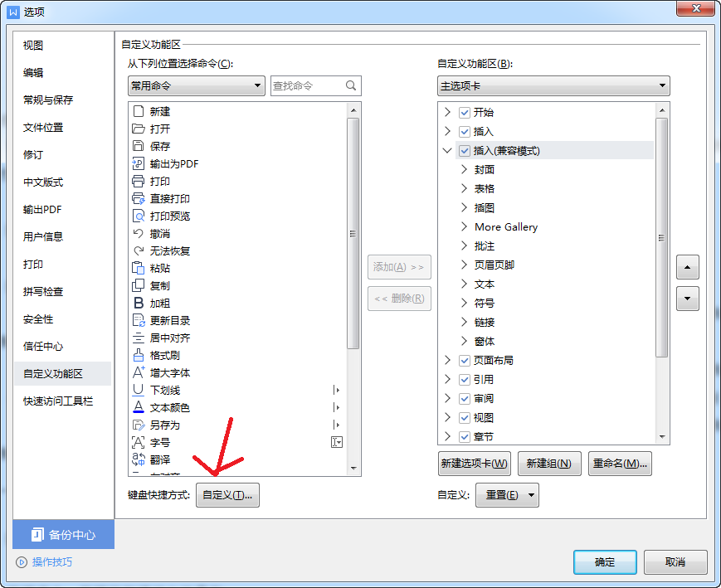Screen dimensions: 721x588
Task: Open the 常用命令 dropdown
Action: [x=197, y=85]
